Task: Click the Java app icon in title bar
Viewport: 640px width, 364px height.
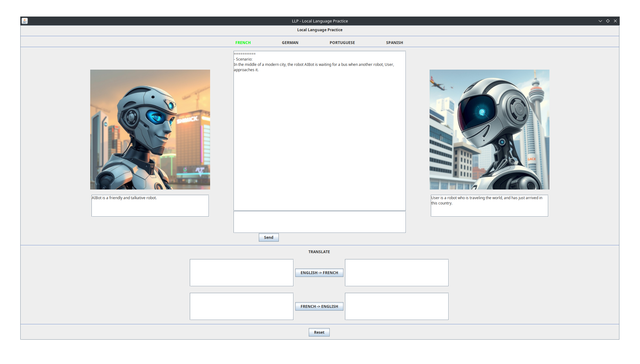Action: pyautogui.click(x=25, y=21)
